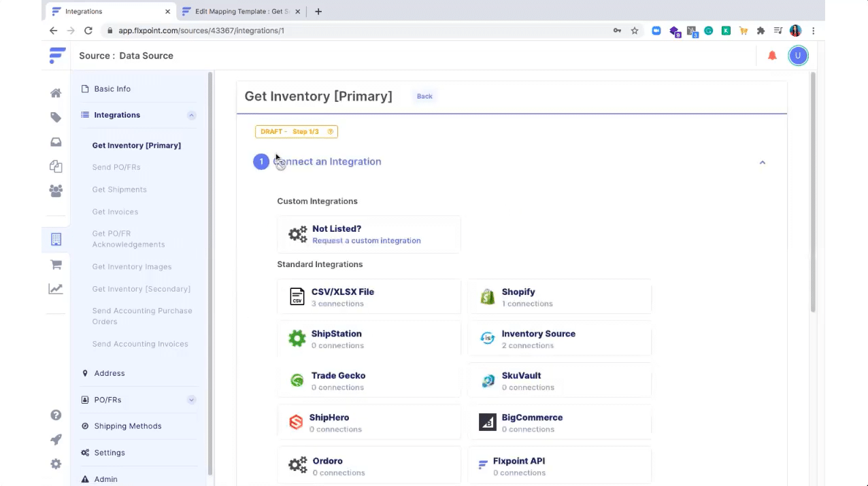Open Send PO/FRs sidebar item
Screen dimensions: 868x486
116,167
